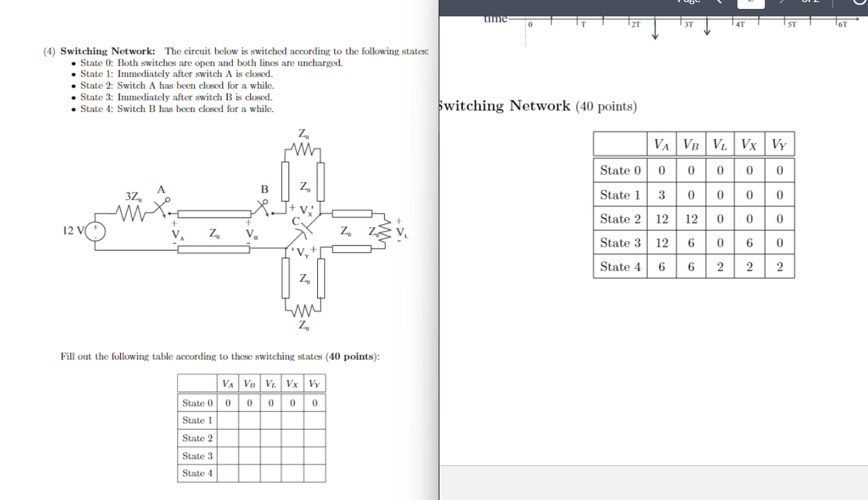The image size is (868, 500).
Task: Click the 2T marker on the time axis
Action: (634, 23)
